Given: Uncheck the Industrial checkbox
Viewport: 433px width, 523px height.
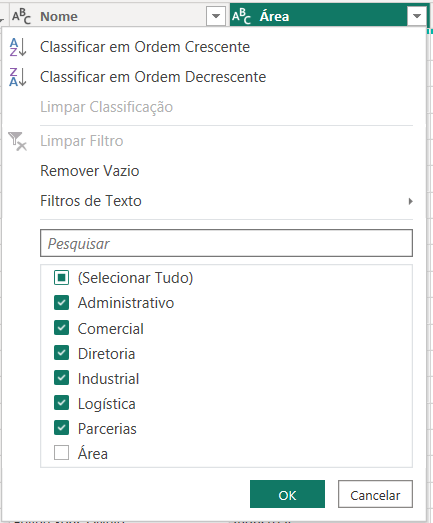Looking at the screenshot, I should pos(61,378).
